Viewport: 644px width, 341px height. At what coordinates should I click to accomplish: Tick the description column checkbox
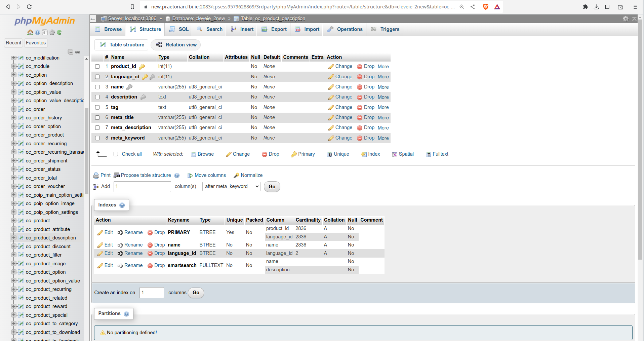[97, 97]
